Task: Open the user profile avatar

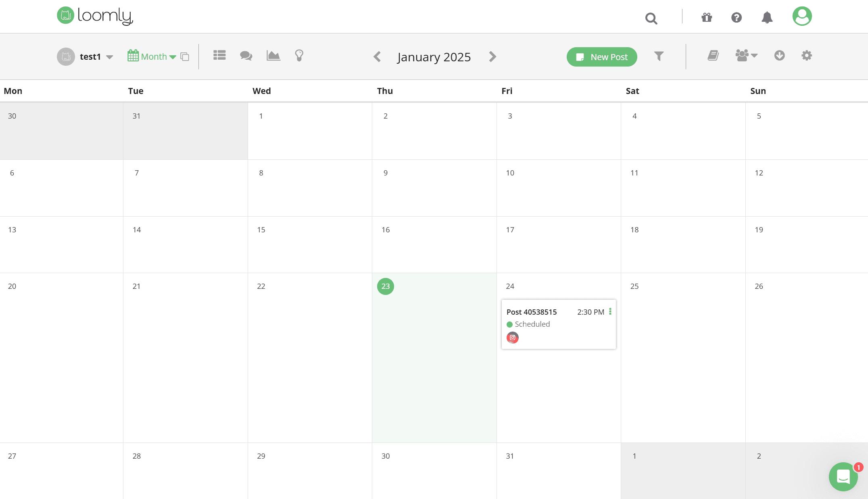Action: coord(802,16)
